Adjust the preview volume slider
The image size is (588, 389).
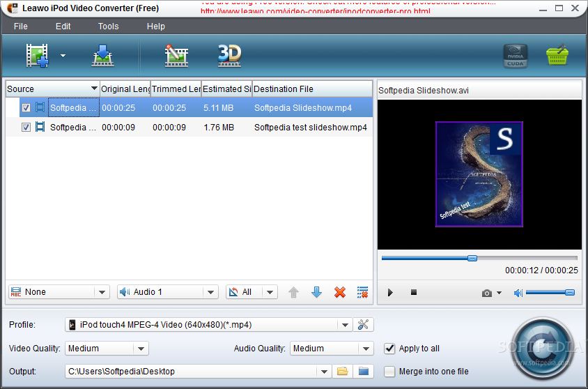click(550, 292)
